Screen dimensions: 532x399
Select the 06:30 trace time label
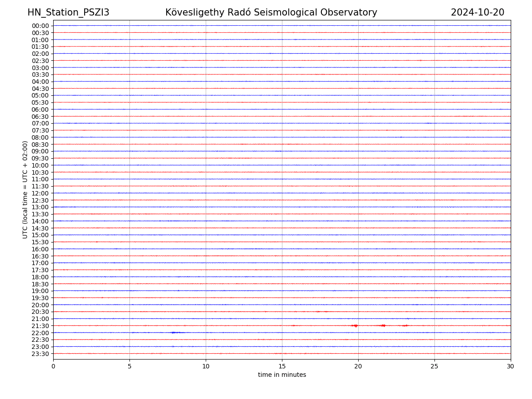tap(40, 117)
